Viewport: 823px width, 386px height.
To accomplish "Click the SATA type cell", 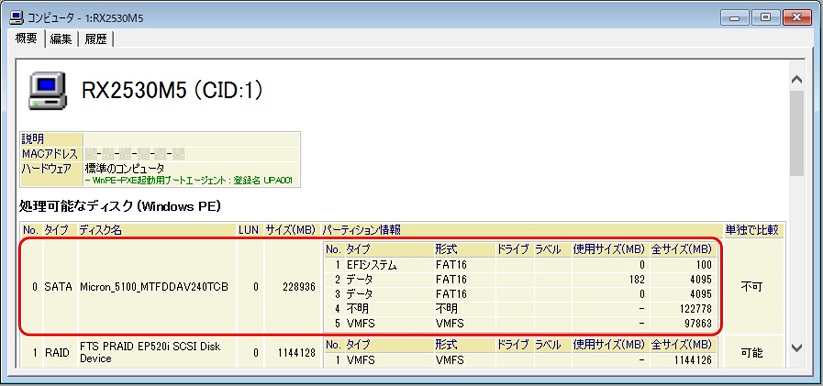I will point(58,287).
